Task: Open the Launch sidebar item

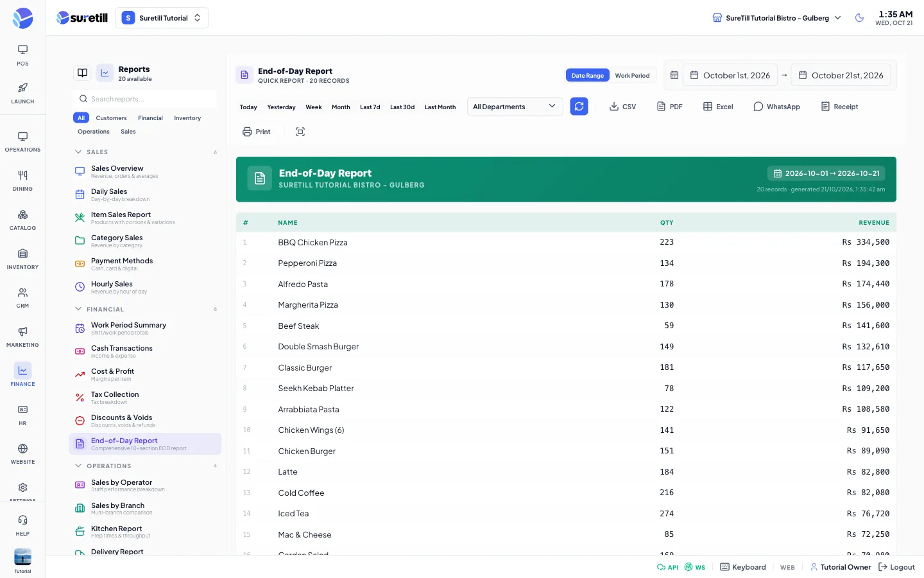Action: 22,93
